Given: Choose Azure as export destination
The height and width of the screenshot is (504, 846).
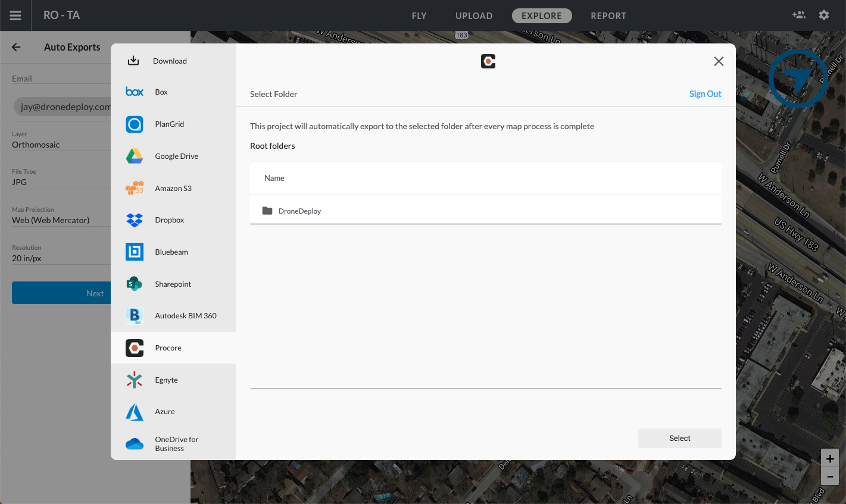Looking at the screenshot, I should coord(173,412).
